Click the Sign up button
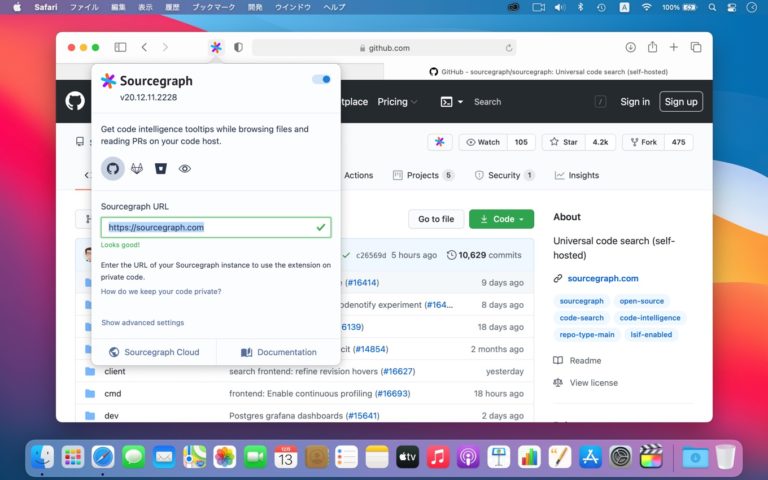The height and width of the screenshot is (480, 768). (x=681, y=102)
